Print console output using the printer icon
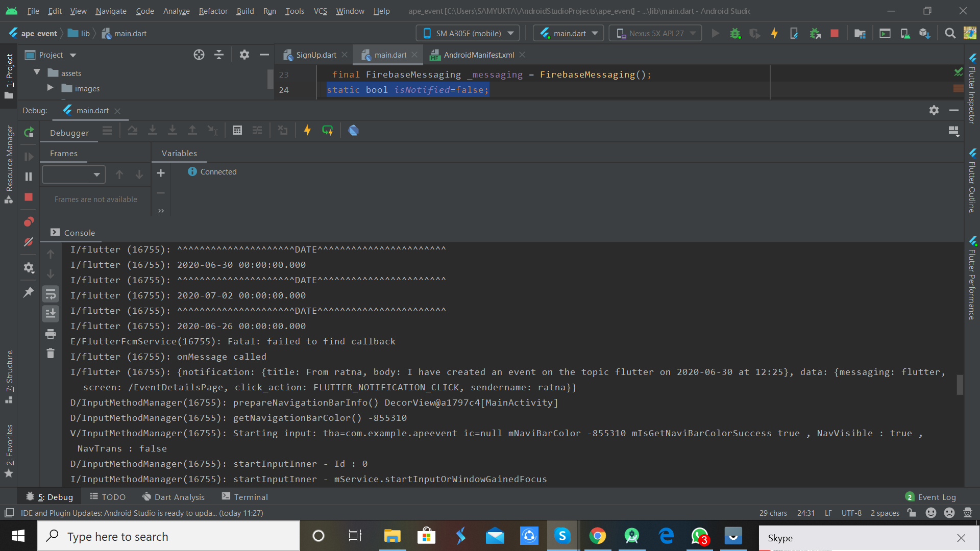 (x=51, y=334)
